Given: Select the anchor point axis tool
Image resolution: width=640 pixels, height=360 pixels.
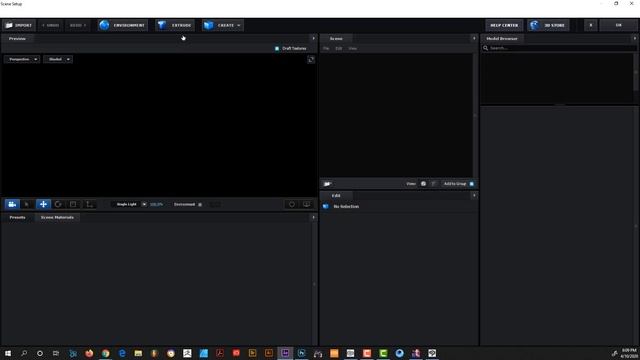Looking at the screenshot, I should [x=89, y=204].
